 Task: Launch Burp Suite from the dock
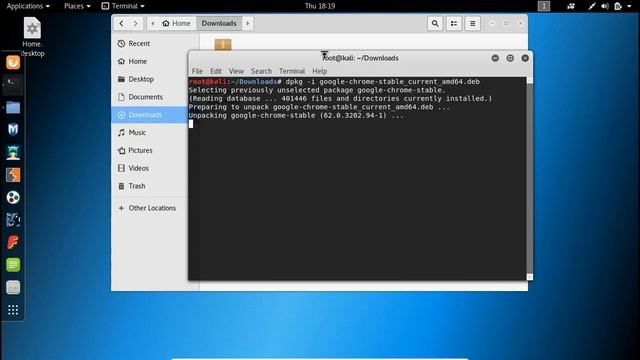pyautogui.click(x=13, y=175)
